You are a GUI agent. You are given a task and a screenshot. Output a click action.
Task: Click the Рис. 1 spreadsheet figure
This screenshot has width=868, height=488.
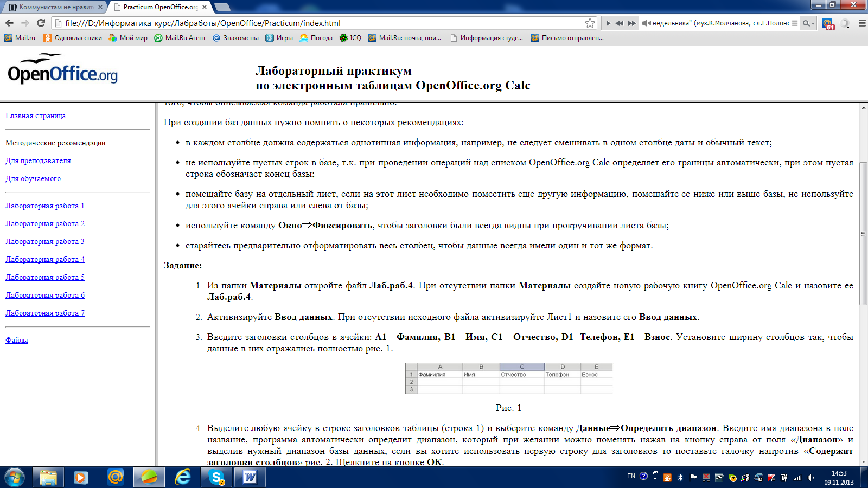[509, 378]
